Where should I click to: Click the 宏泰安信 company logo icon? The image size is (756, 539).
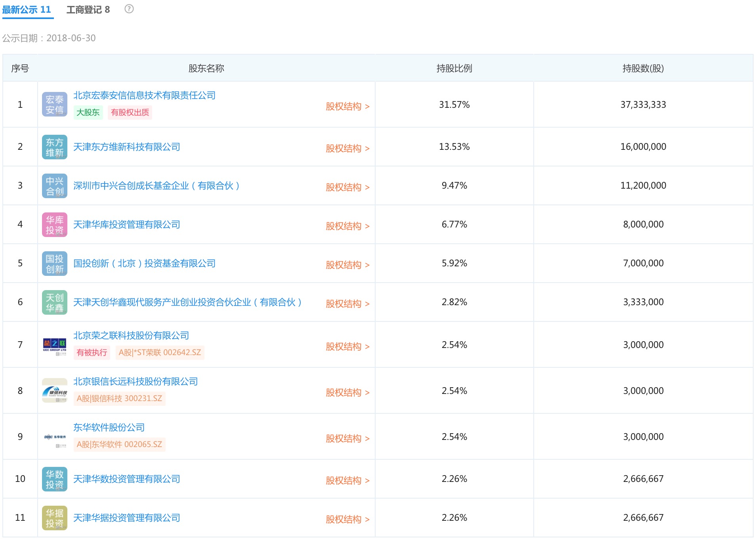pos(55,105)
